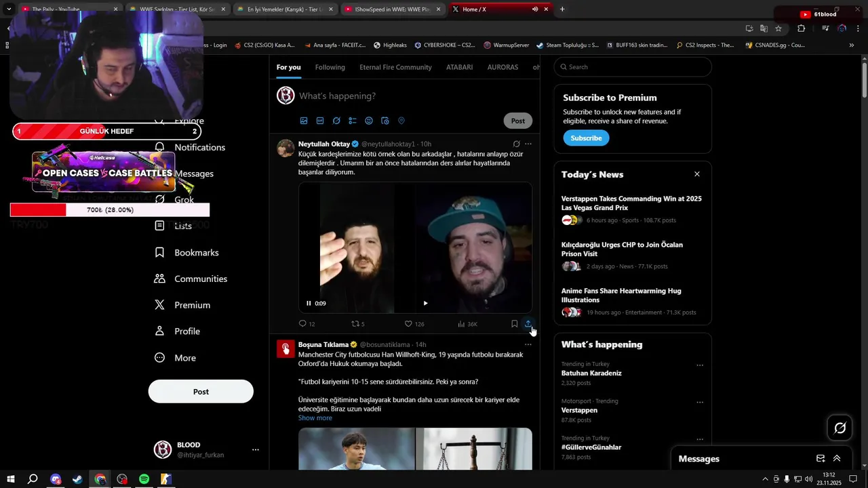Screen dimensions: 868x488
Task: Tag location in the composer
Action: click(x=401, y=121)
